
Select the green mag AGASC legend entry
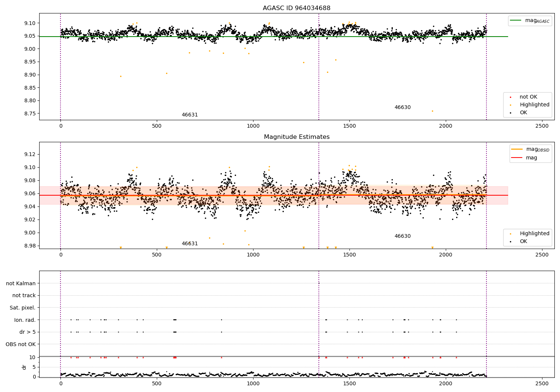tap(529, 21)
